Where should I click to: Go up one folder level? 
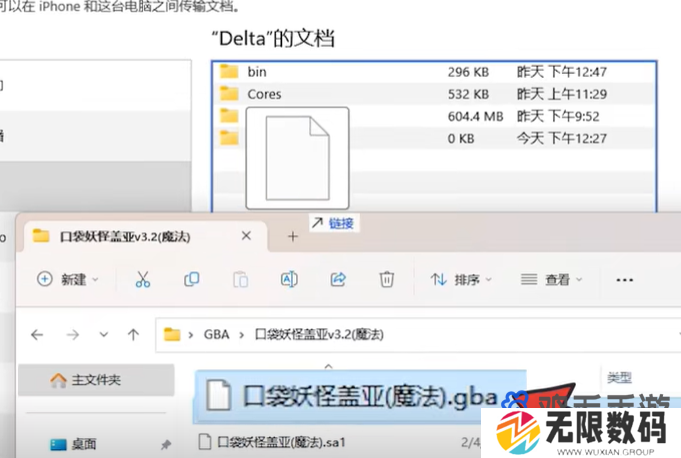(133, 335)
